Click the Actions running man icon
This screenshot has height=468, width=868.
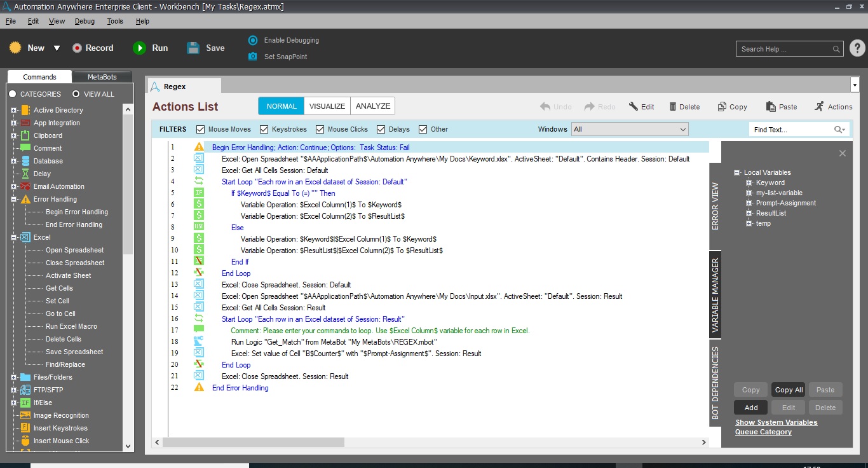click(819, 107)
